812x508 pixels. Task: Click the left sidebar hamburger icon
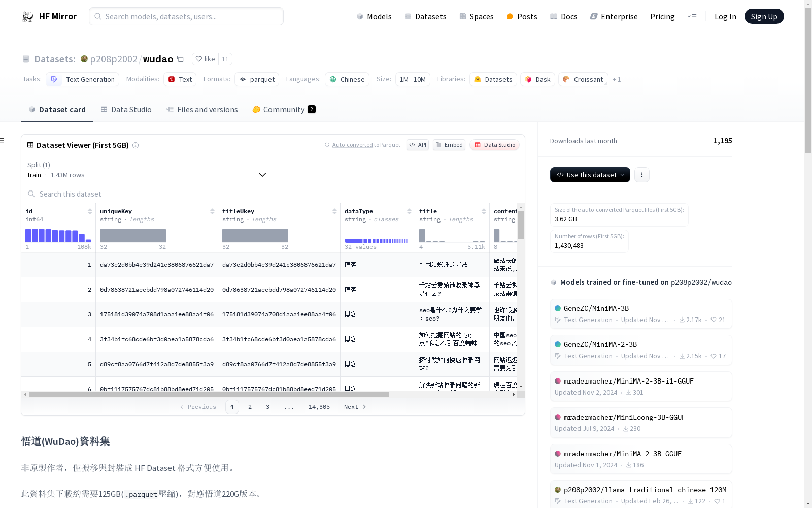[2, 140]
